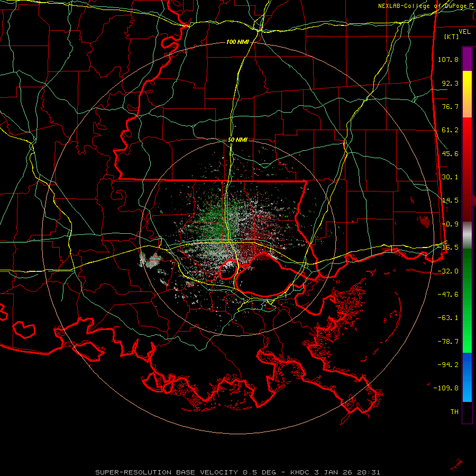Select the 45.6 velocity scale value

[x=450, y=153]
